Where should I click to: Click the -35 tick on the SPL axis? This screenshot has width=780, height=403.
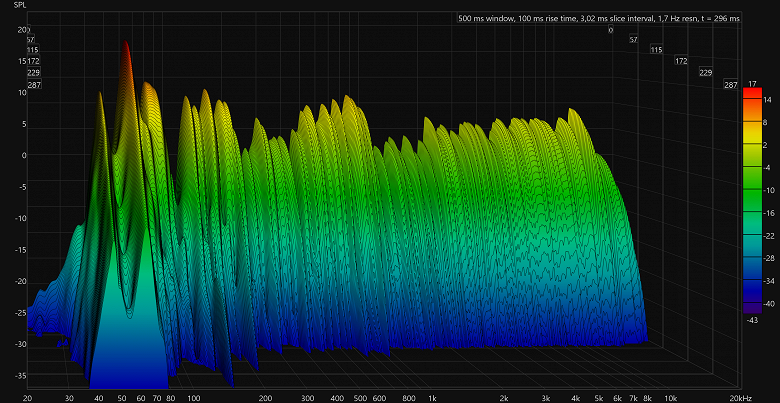click(x=21, y=375)
